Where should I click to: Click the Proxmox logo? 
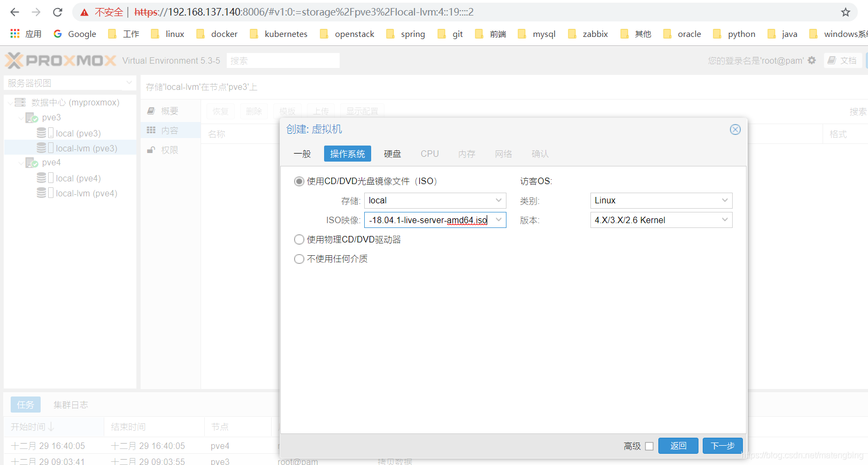point(60,60)
